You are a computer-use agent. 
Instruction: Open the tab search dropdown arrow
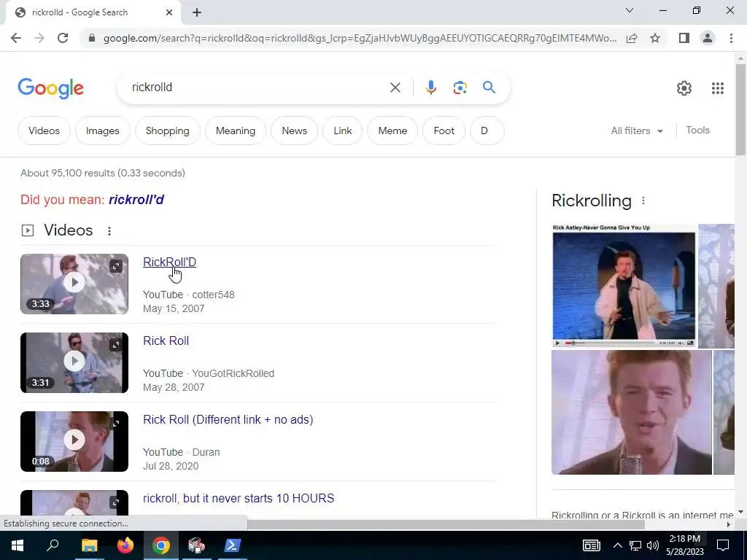pos(630,10)
